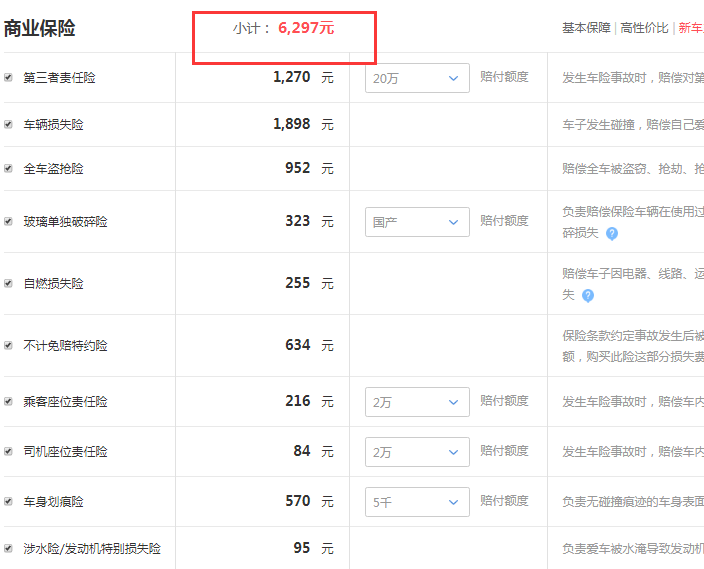This screenshot has width=704, height=569.
Task: Click the 玻璃单独破碎险 label
Action: (x=66, y=221)
